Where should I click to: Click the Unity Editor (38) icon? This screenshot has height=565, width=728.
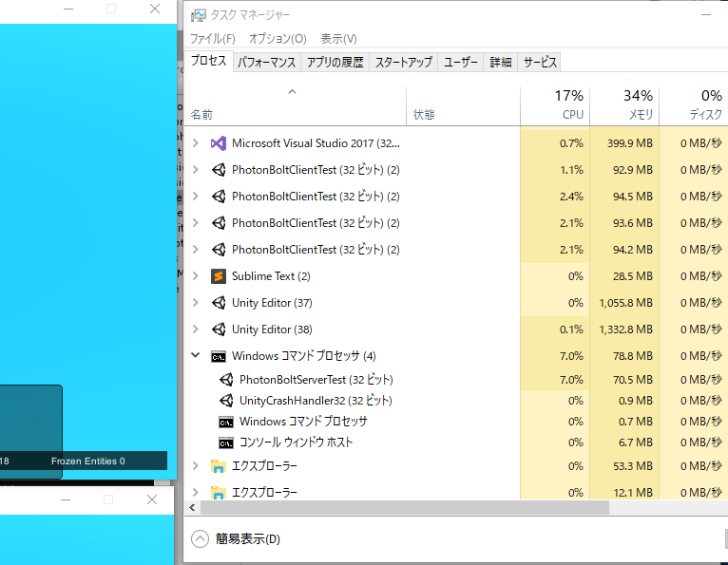pyautogui.click(x=219, y=330)
